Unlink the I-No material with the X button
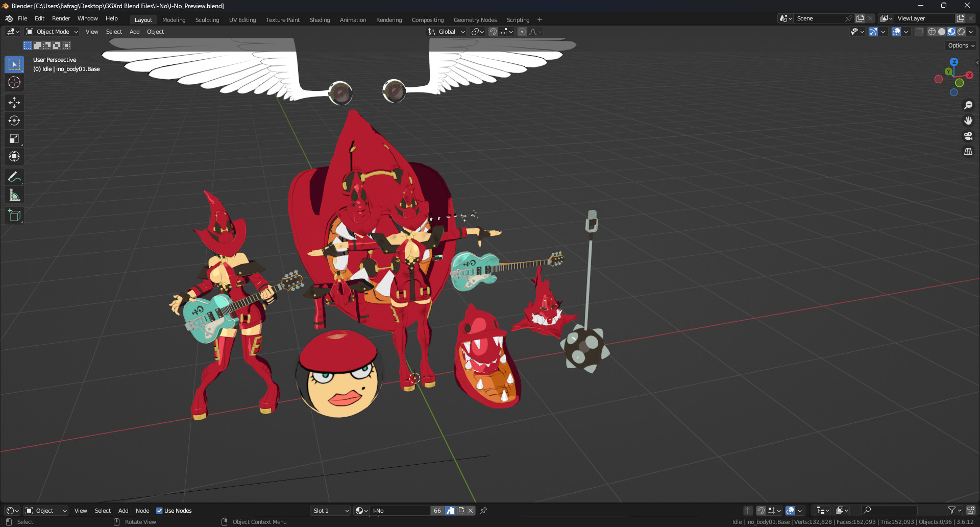Viewport: 980px width, 527px height. (x=470, y=511)
